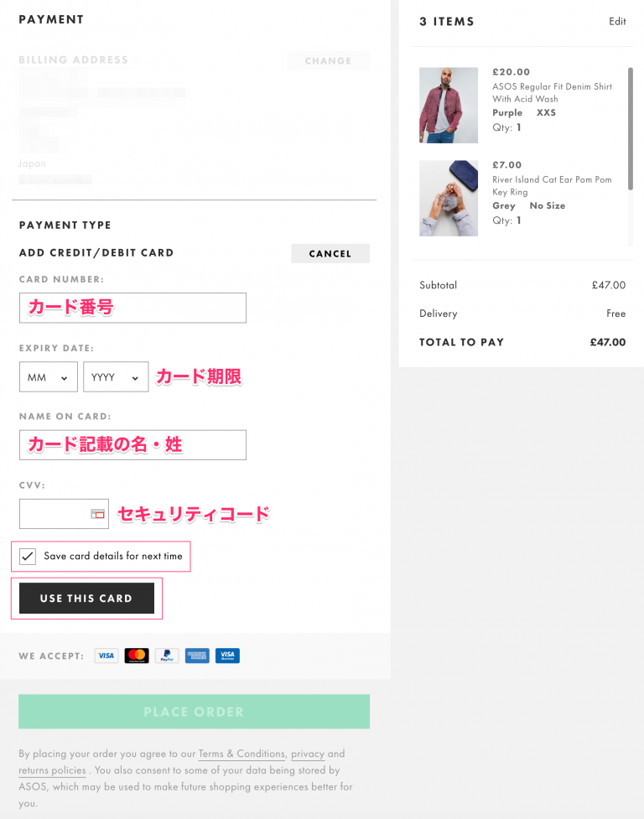This screenshot has width=644, height=819.
Task: Click the PayPal icon under WE ACCEPT
Action: point(167,656)
